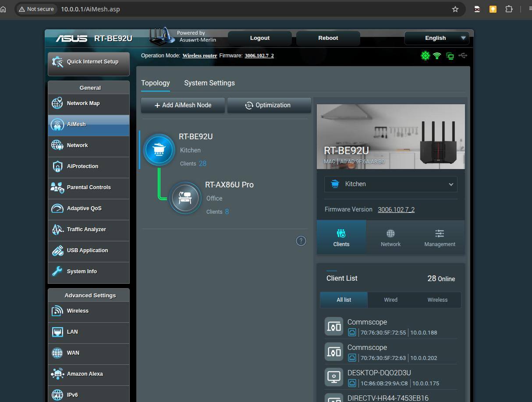Open Traffic Analyzer page
532x402 pixels.
(x=89, y=229)
